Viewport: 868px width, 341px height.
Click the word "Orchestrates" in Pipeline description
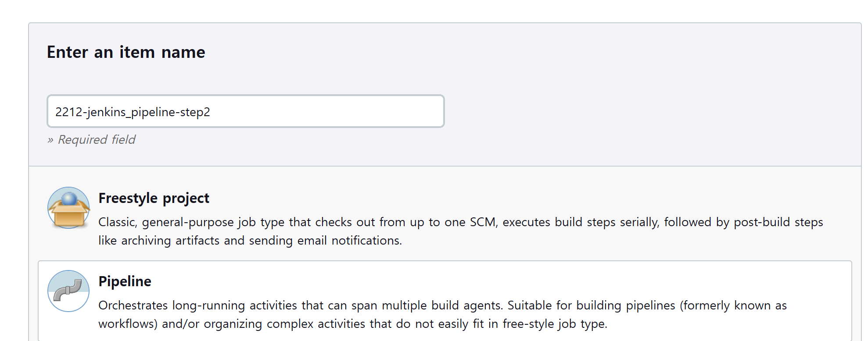tap(133, 305)
